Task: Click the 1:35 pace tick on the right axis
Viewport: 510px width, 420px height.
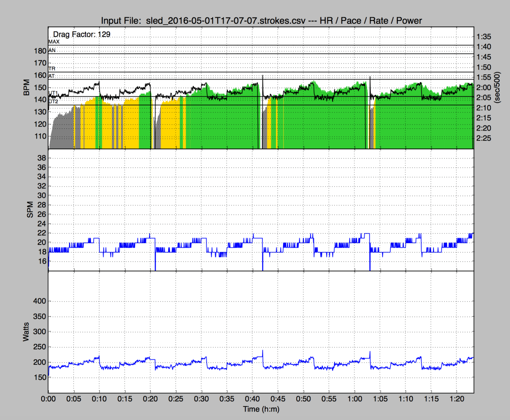Action: point(484,36)
